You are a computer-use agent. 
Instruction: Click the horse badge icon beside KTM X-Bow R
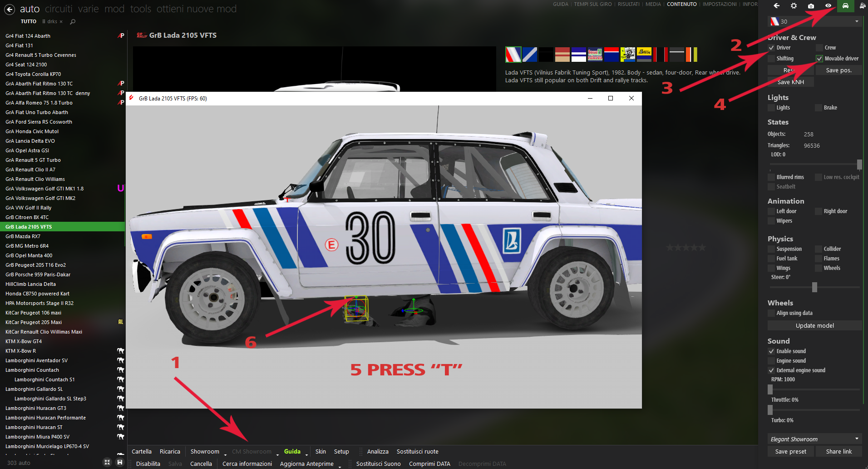click(120, 351)
